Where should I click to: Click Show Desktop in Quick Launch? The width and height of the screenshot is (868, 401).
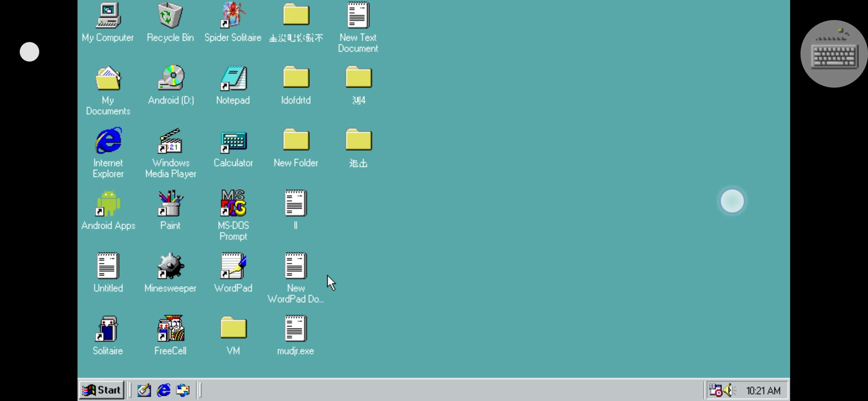tap(144, 390)
